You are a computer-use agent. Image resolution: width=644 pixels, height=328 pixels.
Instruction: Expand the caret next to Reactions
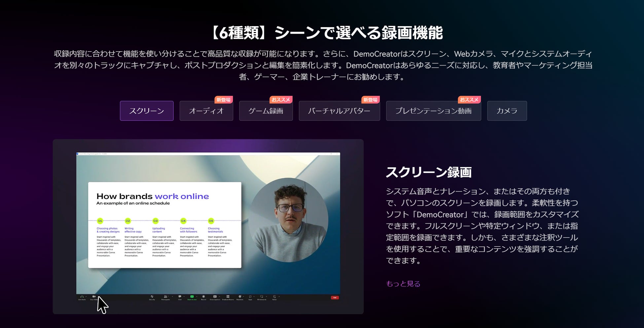pos(244,297)
